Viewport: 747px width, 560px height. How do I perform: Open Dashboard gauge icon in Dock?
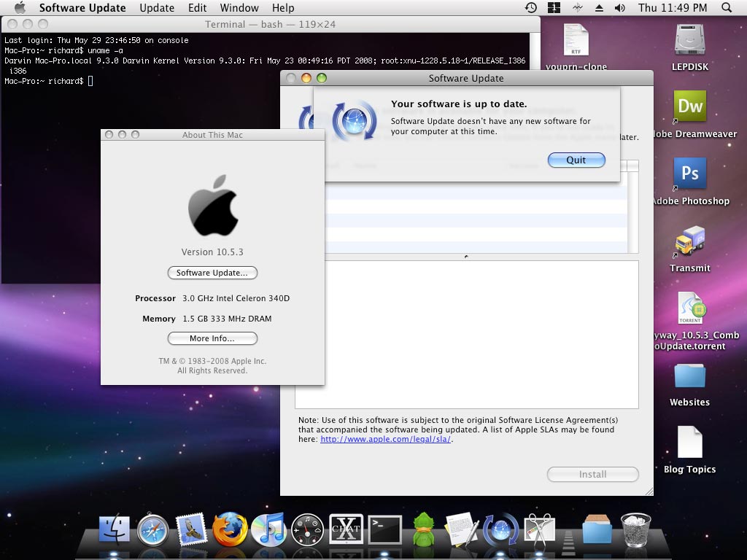click(307, 529)
